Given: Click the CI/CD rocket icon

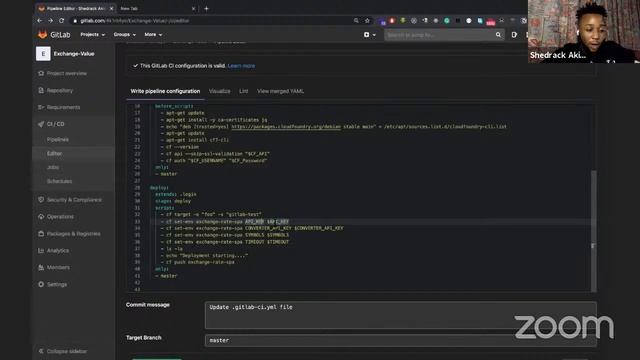Looking at the screenshot, I should (x=41, y=124).
